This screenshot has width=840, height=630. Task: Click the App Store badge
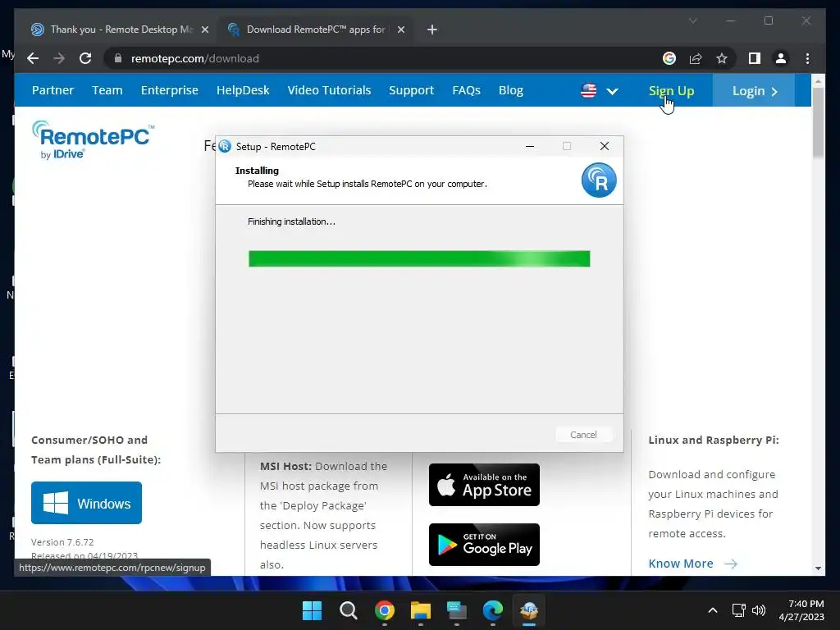pos(484,484)
